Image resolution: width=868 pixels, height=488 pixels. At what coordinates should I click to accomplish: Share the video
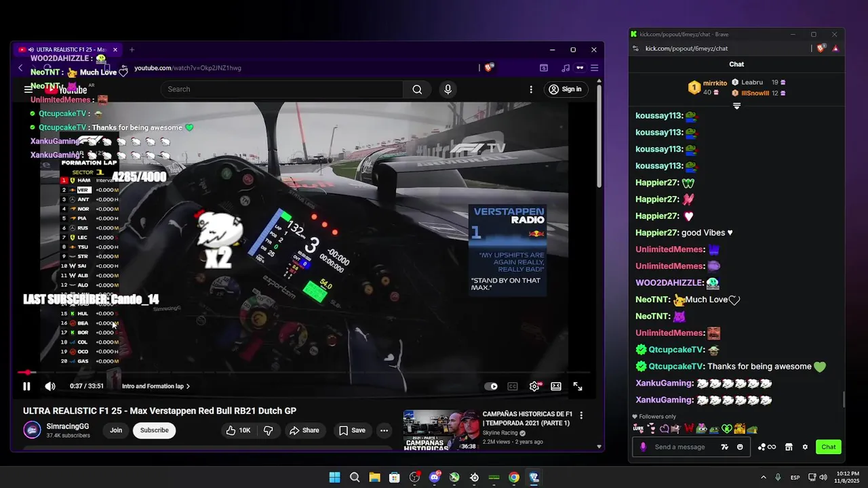pyautogui.click(x=304, y=430)
